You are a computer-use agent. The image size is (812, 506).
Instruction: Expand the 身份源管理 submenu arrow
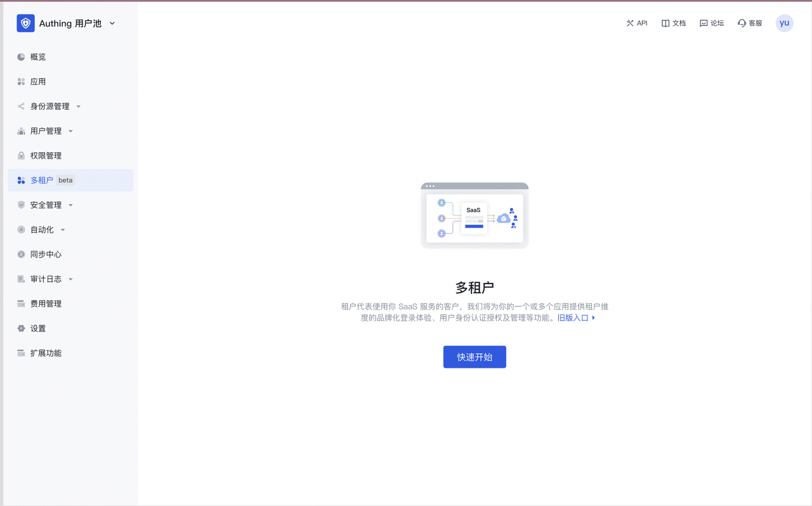point(79,107)
